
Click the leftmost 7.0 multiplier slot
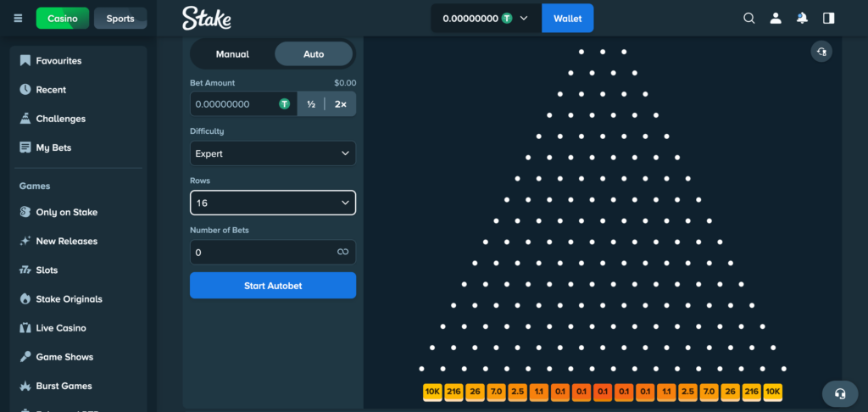[496, 392]
